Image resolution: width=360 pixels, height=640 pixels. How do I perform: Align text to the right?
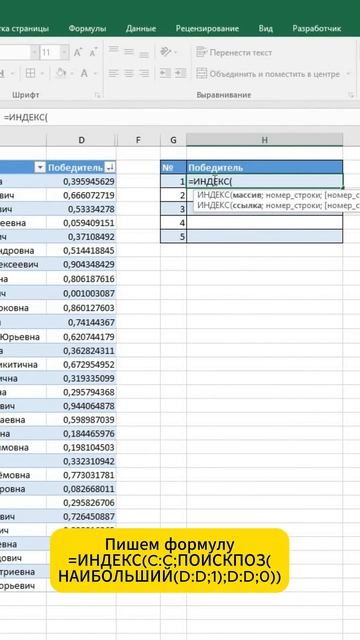(144, 73)
